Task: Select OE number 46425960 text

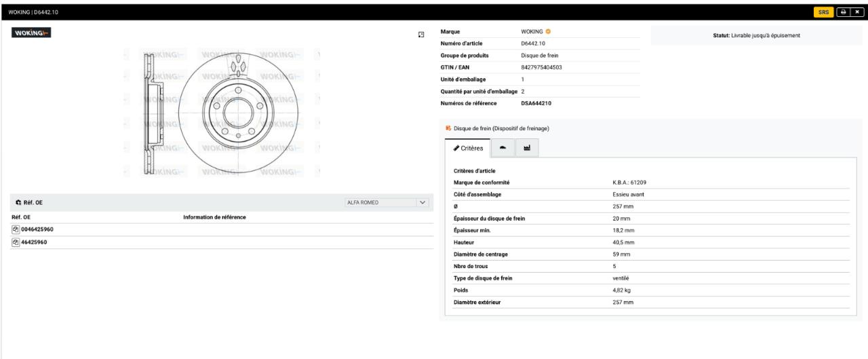Action: 35,241
